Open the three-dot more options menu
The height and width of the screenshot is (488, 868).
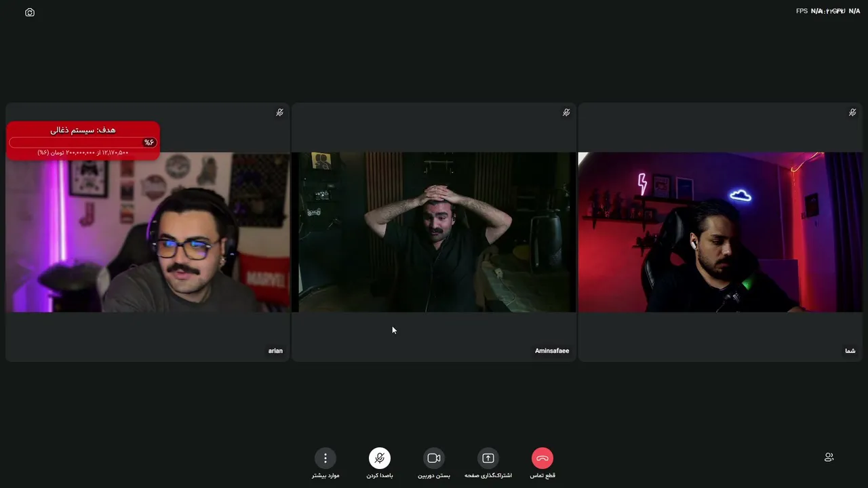[325, 458]
